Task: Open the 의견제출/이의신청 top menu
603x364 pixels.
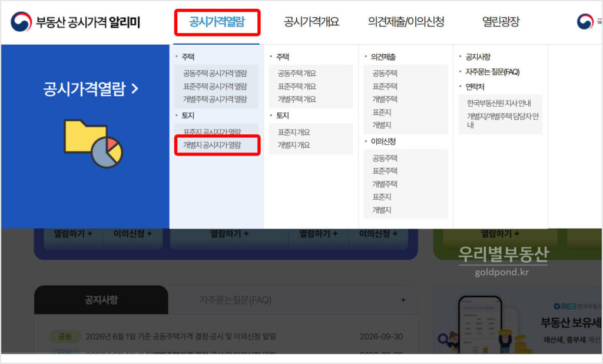Action: click(406, 22)
